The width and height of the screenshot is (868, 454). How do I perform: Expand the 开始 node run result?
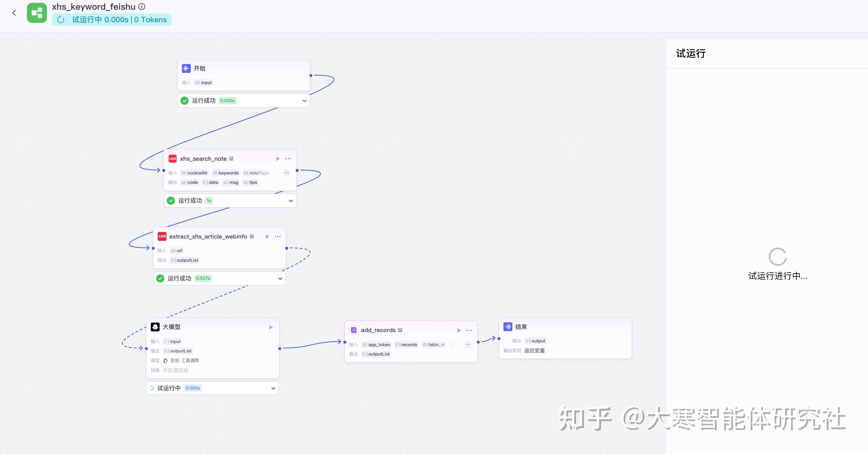[304, 101]
